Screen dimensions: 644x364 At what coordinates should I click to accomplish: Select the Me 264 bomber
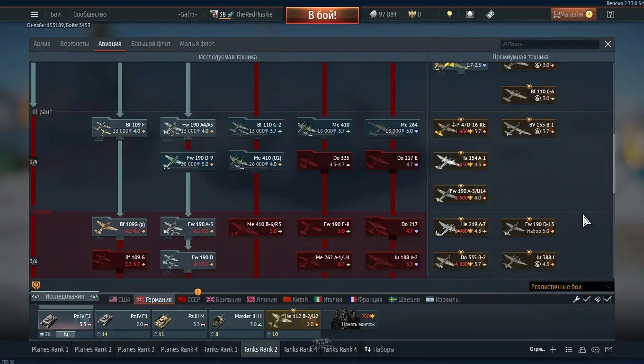(x=393, y=127)
